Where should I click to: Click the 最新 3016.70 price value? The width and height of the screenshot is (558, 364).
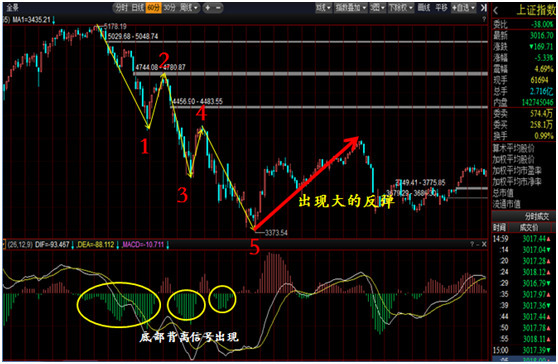tap(542, 35)
